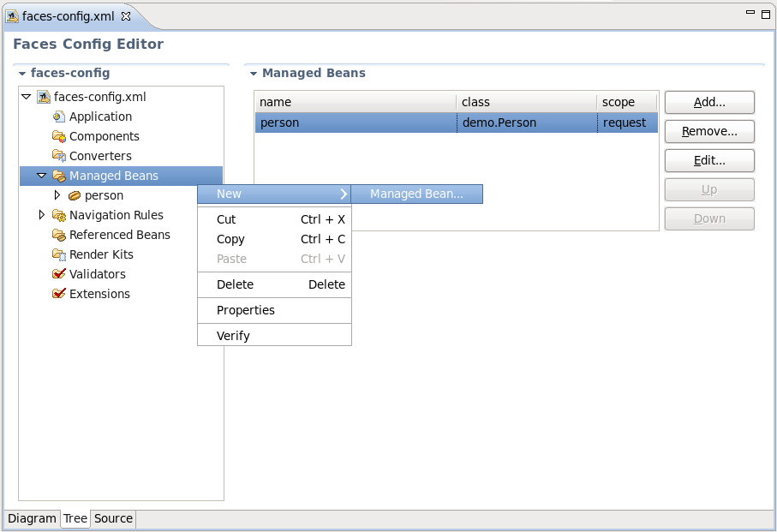Collapse the faces-config.xml root node
The image size is (777, 532).
coord(27,97)
